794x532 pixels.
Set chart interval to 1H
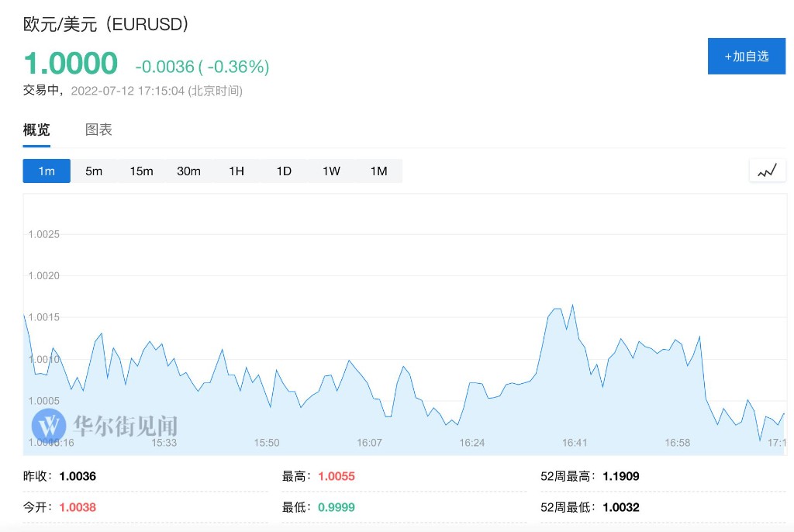236,171
